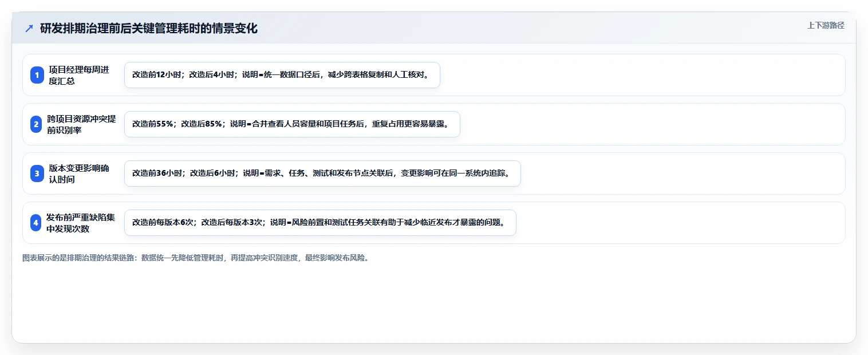868x355 pixels.
Task: Select the row label 跨项目资源冲突提前识别率
Action: click(81, 124)
